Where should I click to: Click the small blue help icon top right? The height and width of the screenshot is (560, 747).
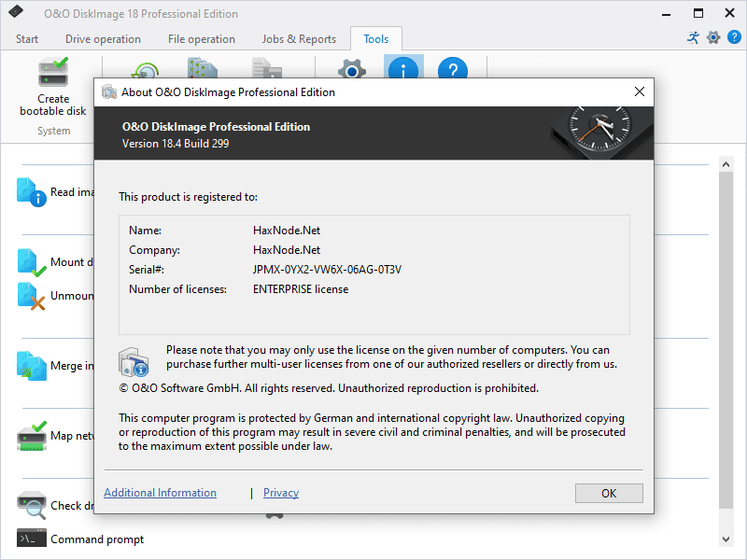pyautogui.click(x=734, y=37)
